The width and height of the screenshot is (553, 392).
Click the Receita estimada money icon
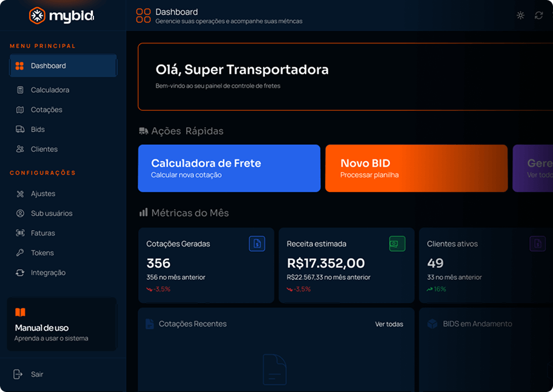(x=397, y=244)
